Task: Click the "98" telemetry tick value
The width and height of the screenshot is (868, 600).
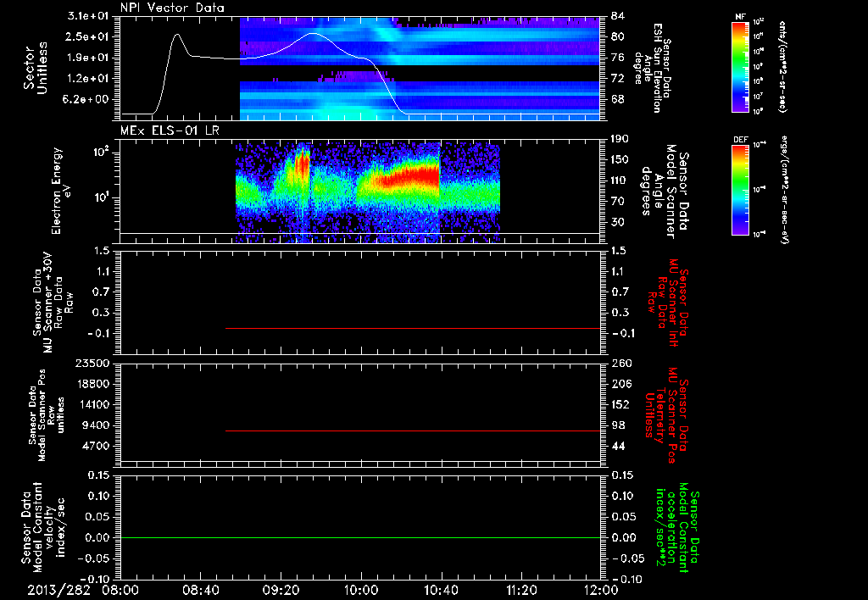Action: 618,425
